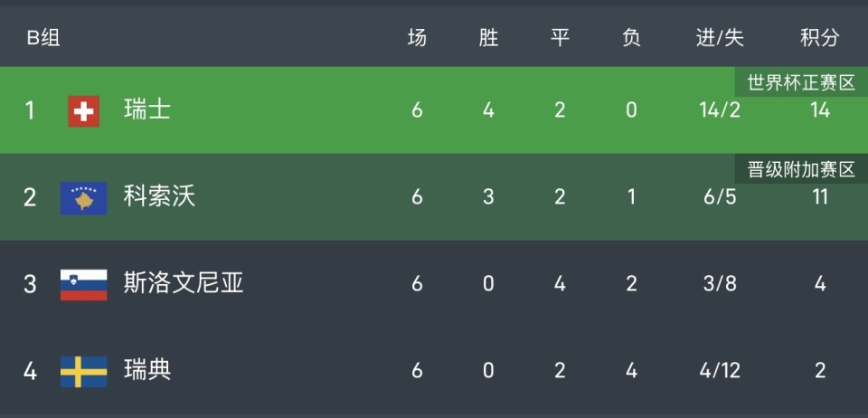This screenshot has height=418, width=868.
Task: Select the 瑞典 team name
Action: coord(147,370)
